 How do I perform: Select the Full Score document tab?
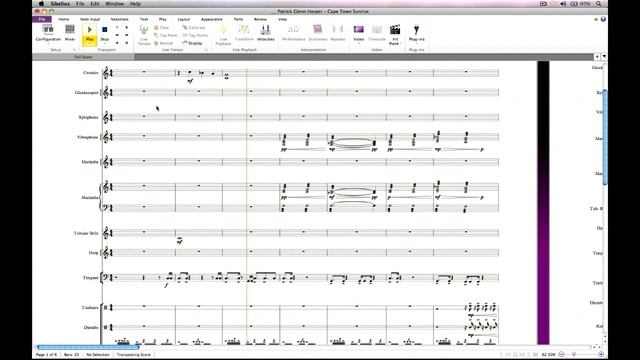click(x=83, y=57)
